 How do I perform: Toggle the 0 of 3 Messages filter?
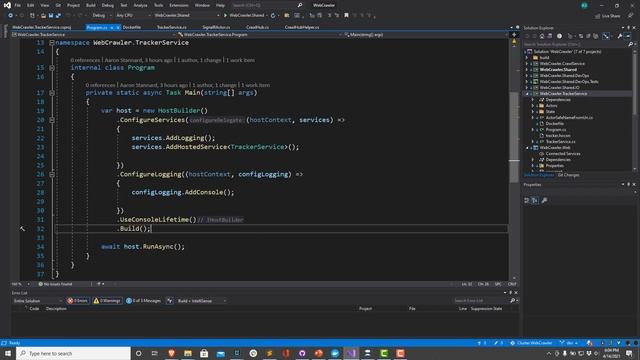(x=144, y=301)
